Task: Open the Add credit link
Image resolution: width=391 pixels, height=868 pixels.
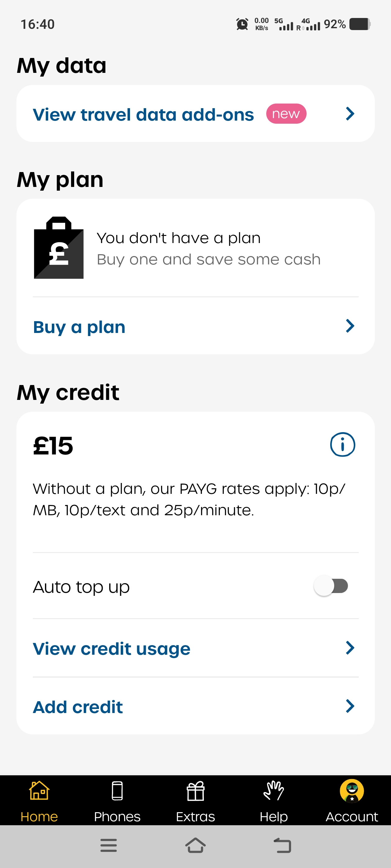Action: coord(78,706)
